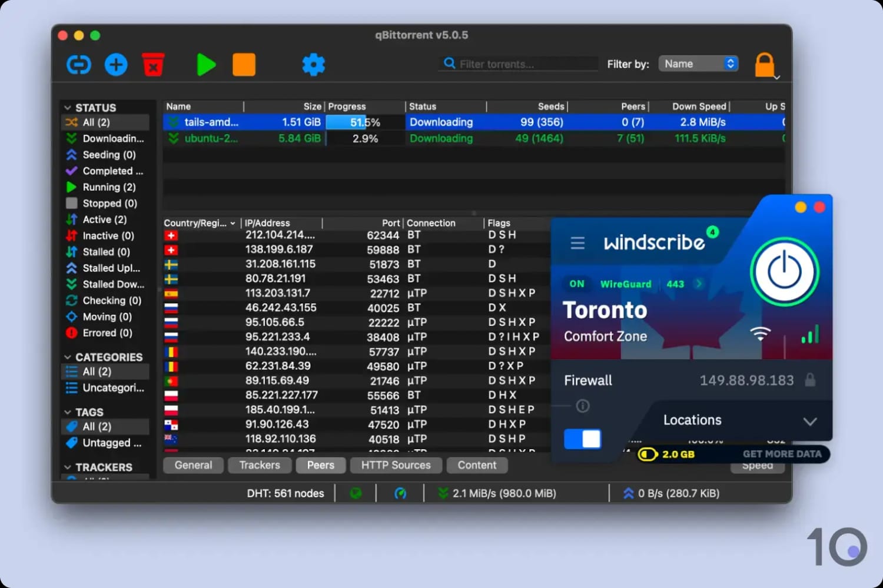883x588 pixels.
Task: Select the Checking (0) status filter
Action: point(105,300)
